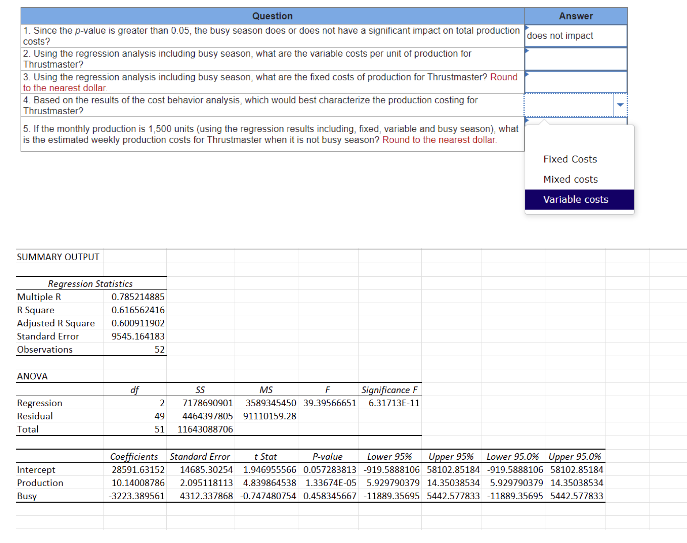Click the Coefficients column header

coord(134,457)
